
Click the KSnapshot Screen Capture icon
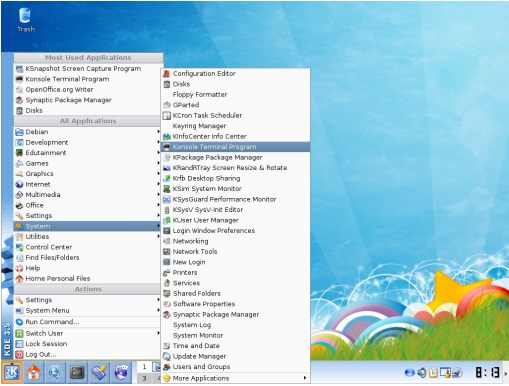point(19,69)
